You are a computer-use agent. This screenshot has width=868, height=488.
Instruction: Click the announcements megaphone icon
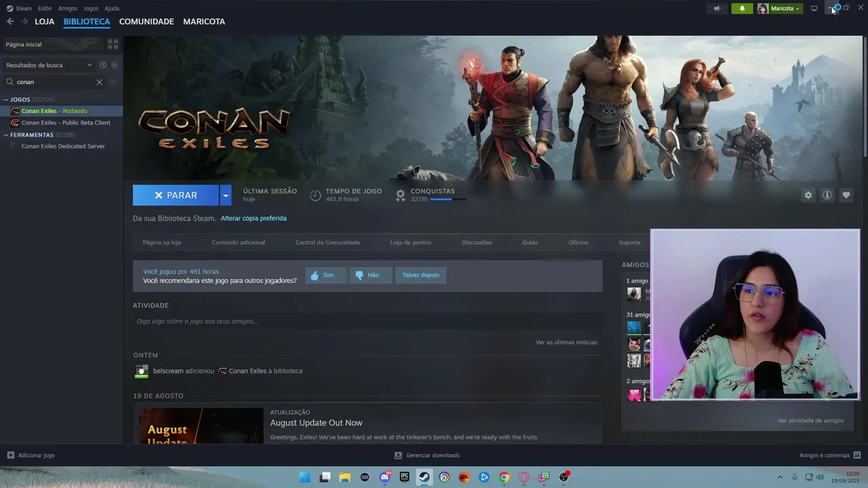pyautogui.click(x=717, y=8)
